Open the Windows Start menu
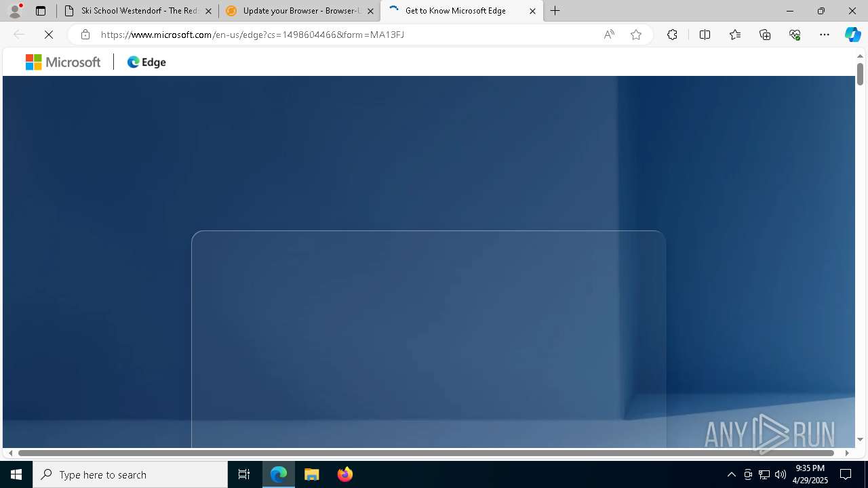This screenshot has width=868, height=488. tap(16, 474)
